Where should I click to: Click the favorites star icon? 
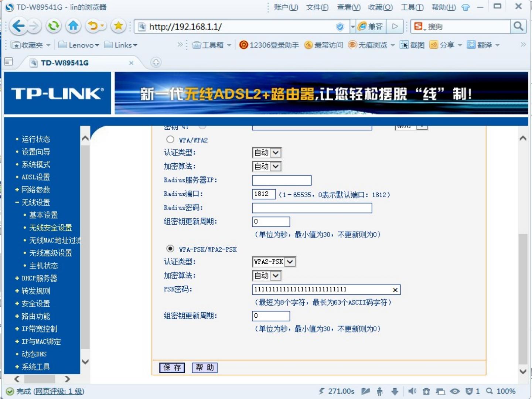118,26
